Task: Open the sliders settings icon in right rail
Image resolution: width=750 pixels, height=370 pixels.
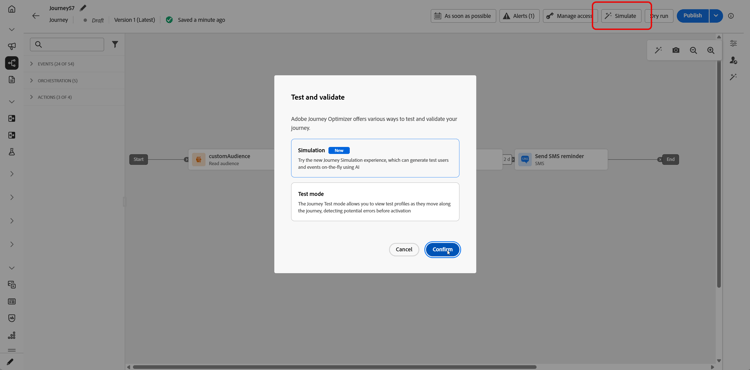Action: 733,44
